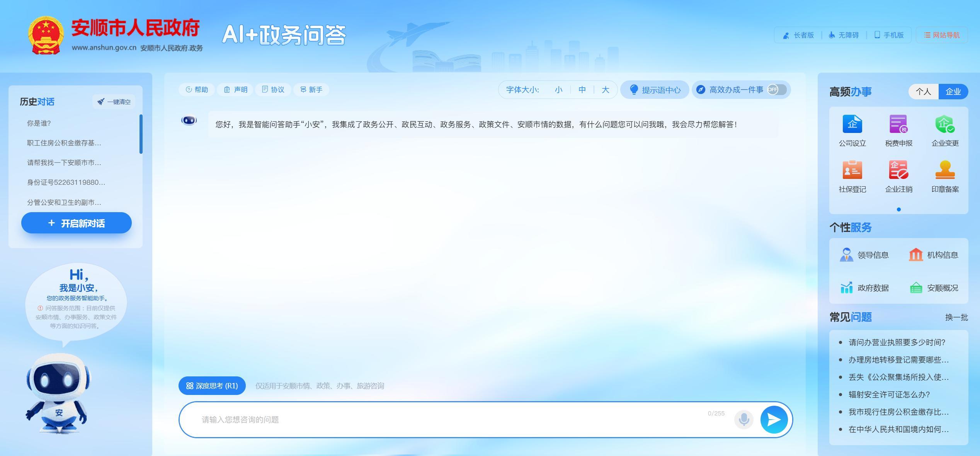The height and width of the screenshot is (456, 980).
Task: Open the 网站导航 site navigation menu
Action: click(942, 35)
